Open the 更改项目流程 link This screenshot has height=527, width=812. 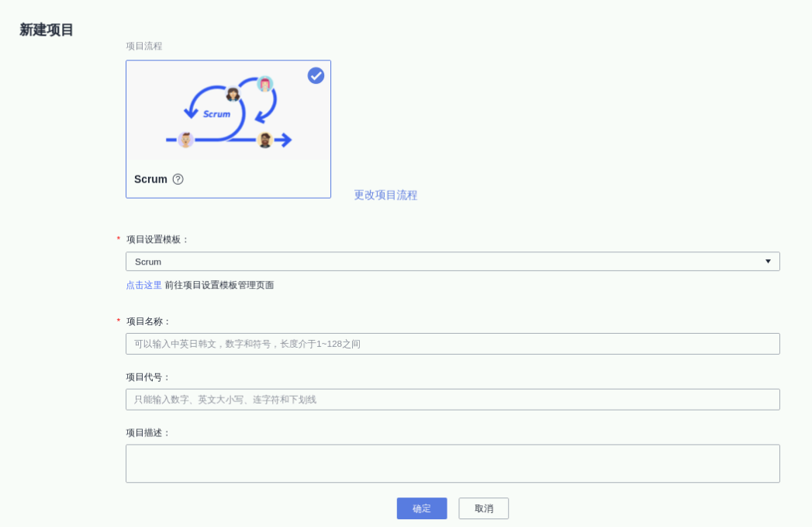[x=385, y=196]
